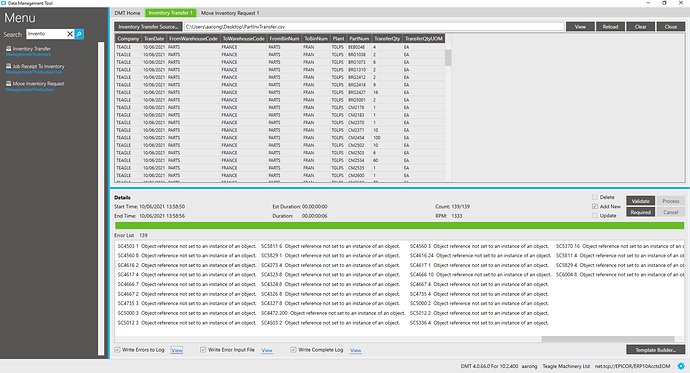Click the Plant column header

tap(338, 39)
